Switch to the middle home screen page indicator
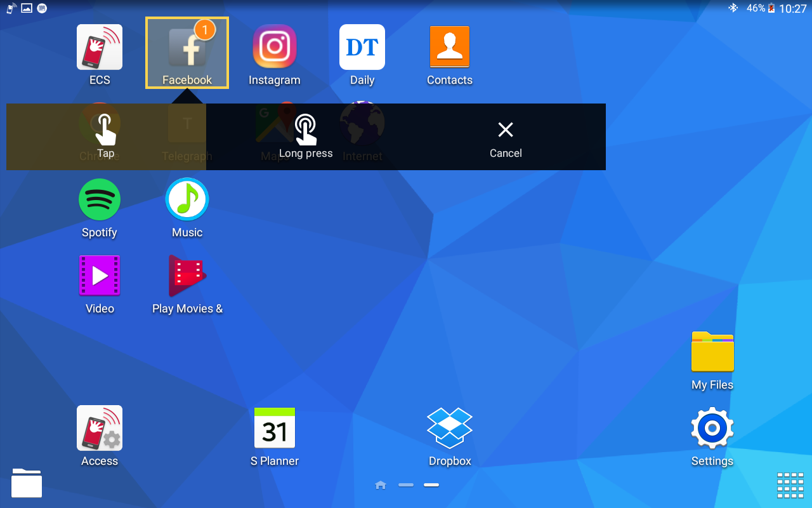The width and height of the screenshot is (812, 508). [406, 485]
